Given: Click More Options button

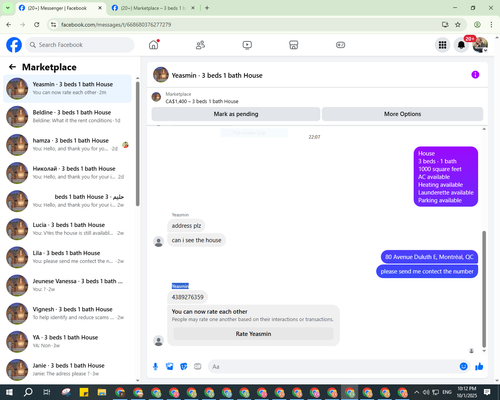Looking at the screenshot, I should point(402,114).
